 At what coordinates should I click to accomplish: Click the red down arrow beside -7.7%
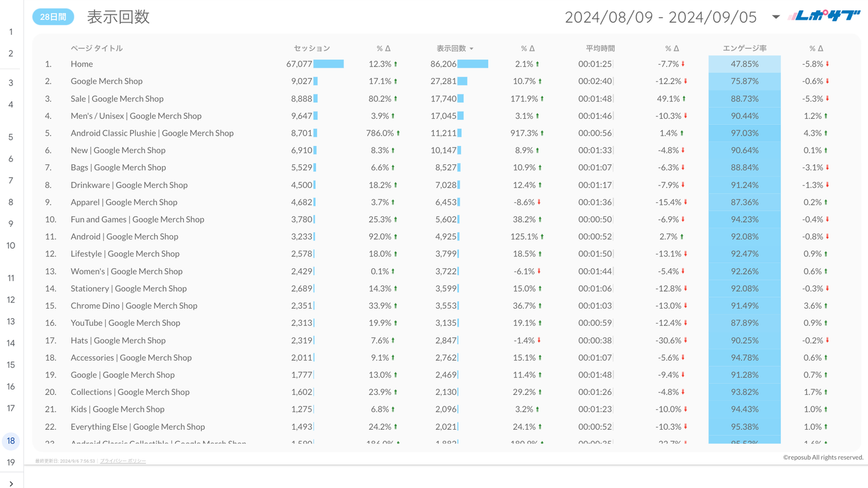(683, 64)
